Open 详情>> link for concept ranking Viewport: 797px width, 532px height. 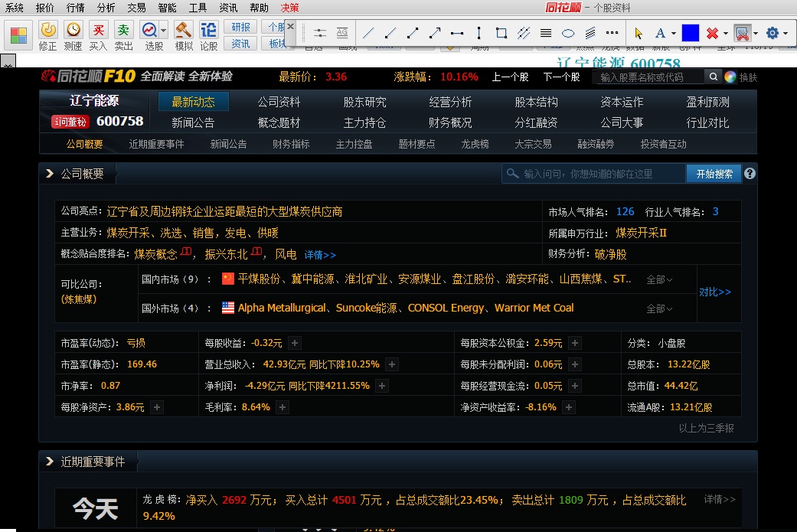320,255
